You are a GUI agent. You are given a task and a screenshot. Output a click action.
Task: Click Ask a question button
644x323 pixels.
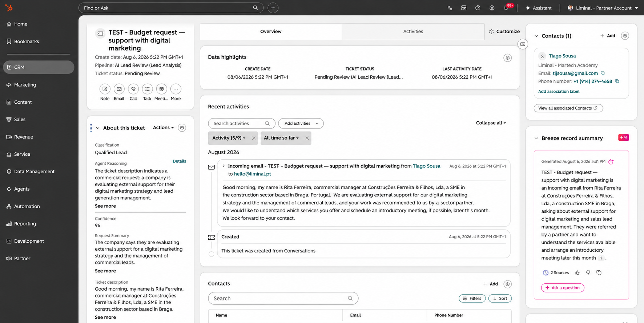(x=563, y=288)
